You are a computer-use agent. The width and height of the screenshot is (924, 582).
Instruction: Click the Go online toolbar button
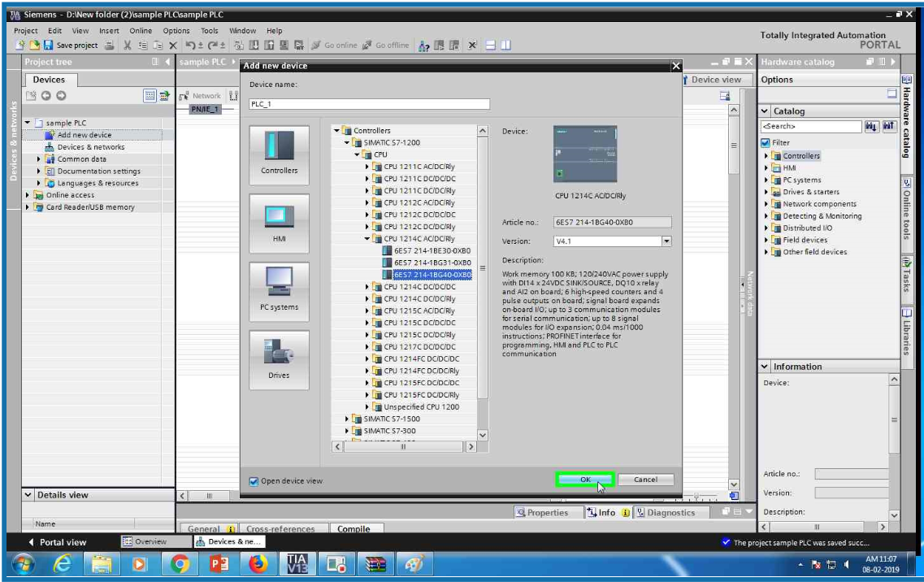pyautogui.click(x=334, y=45)
